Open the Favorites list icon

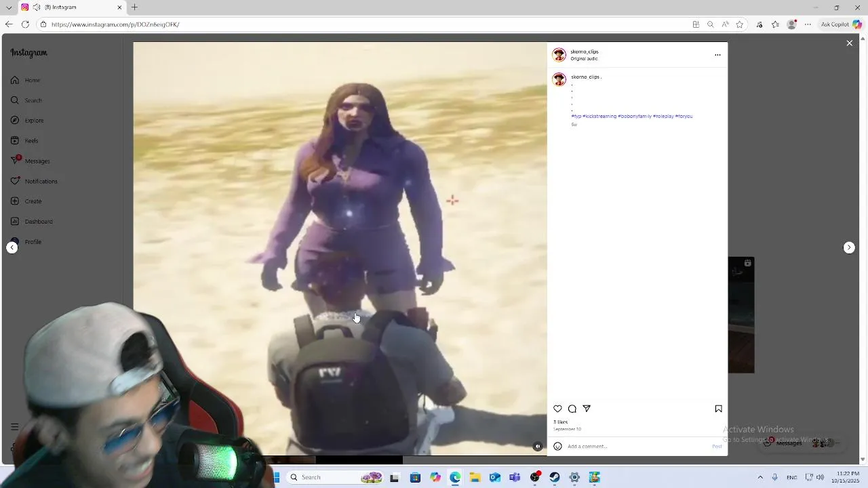[775, 24]
